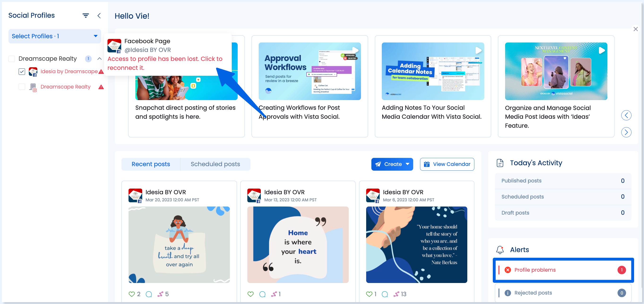Click the heart icon on Mar 6 post
Screen dimensions: 644x304
[x=369, y=294]
